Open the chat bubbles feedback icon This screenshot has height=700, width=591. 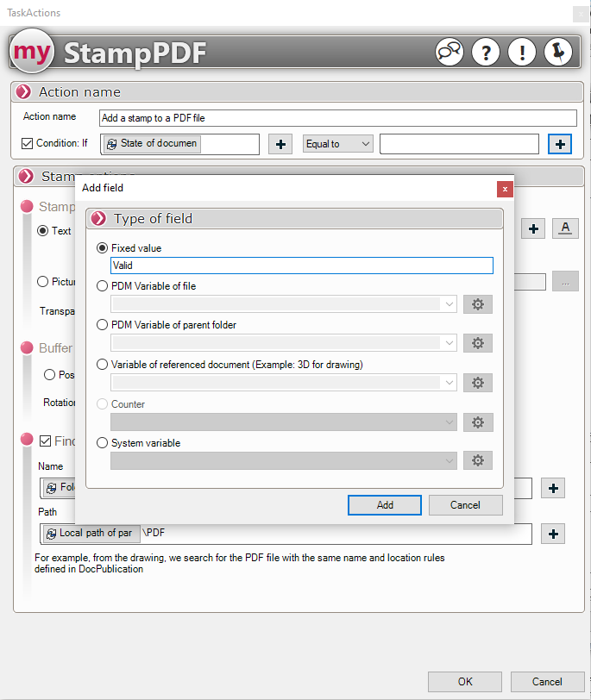[x=450, y=53]
